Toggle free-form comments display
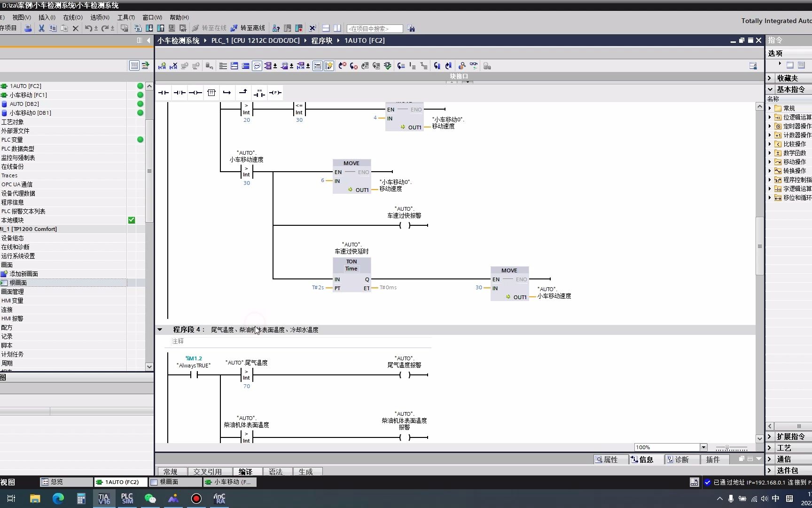812x508 pixels. pyautogui.click(x=257, y=66)
